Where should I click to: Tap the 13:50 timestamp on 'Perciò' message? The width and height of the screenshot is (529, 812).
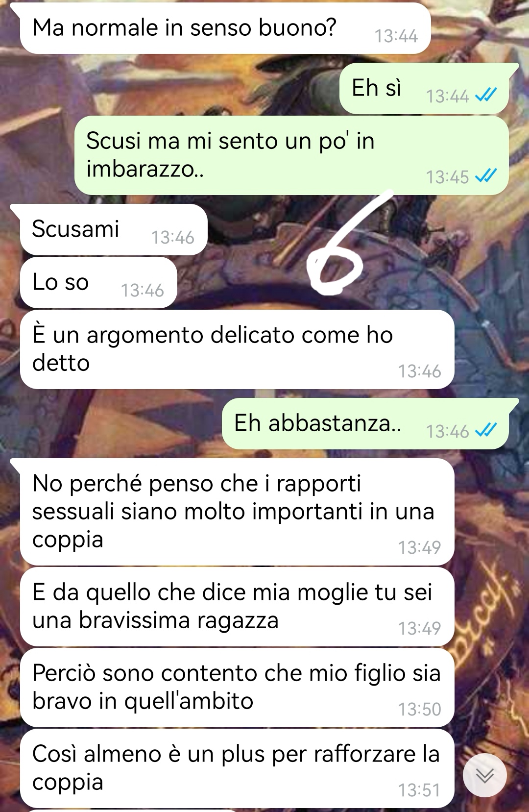[x=419, y=709]
